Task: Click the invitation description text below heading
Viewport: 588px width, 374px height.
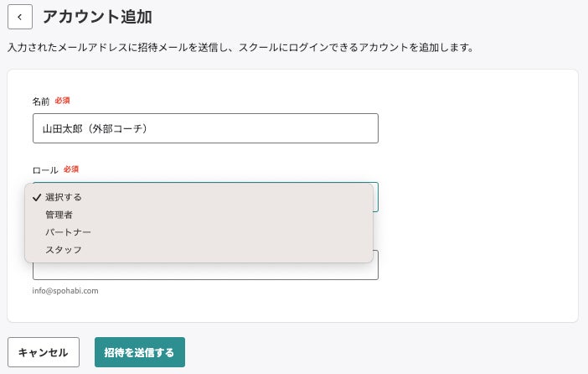Action: [240, 48]
